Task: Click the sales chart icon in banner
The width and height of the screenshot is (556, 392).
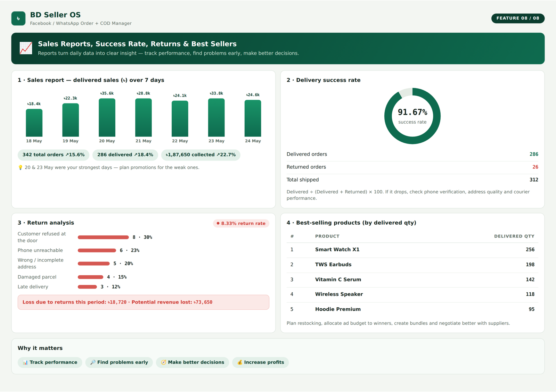Action: [26, 48]
